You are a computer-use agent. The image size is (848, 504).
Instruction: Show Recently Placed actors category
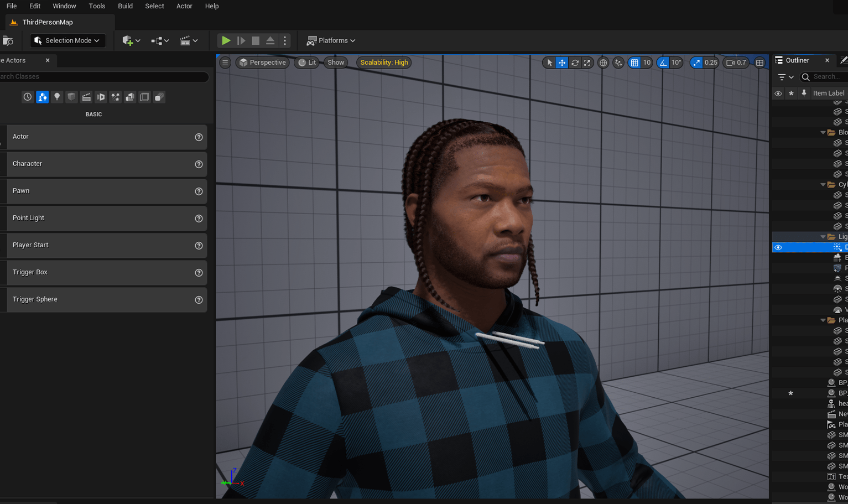point(28,97)
